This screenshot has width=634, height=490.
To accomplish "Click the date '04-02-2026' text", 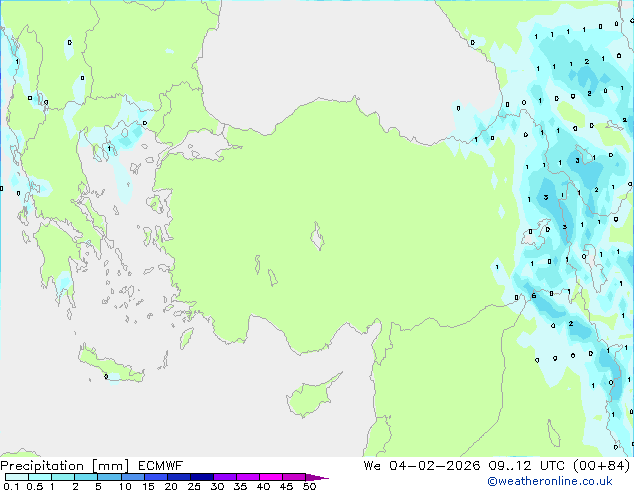I will click(x=435, y=466).
